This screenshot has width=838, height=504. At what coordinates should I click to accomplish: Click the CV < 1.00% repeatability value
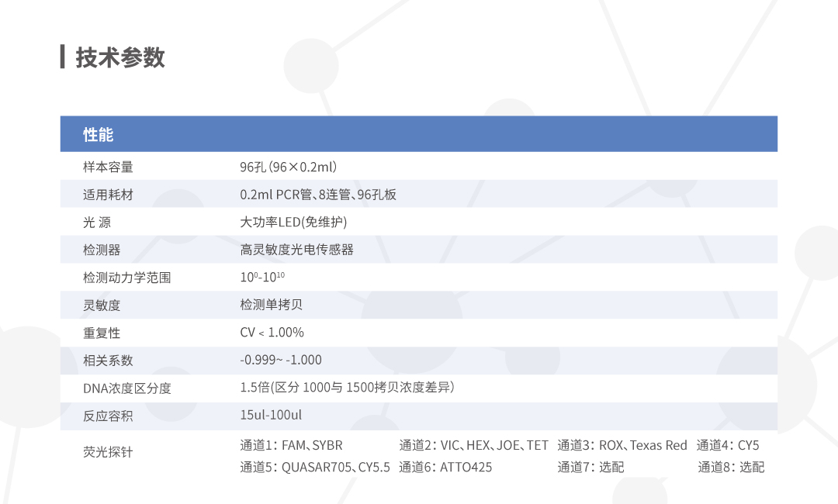(x=272, y=333)
